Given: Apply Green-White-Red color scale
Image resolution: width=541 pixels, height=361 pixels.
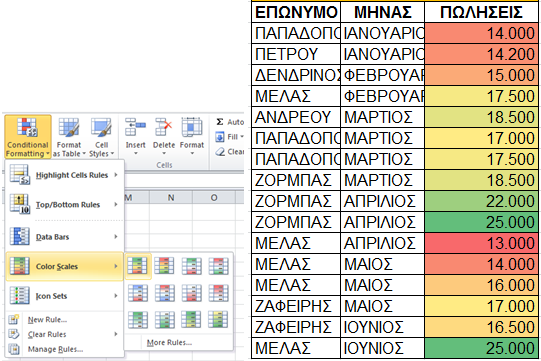Looking at the screenshot, I should [x=192, y=266].
